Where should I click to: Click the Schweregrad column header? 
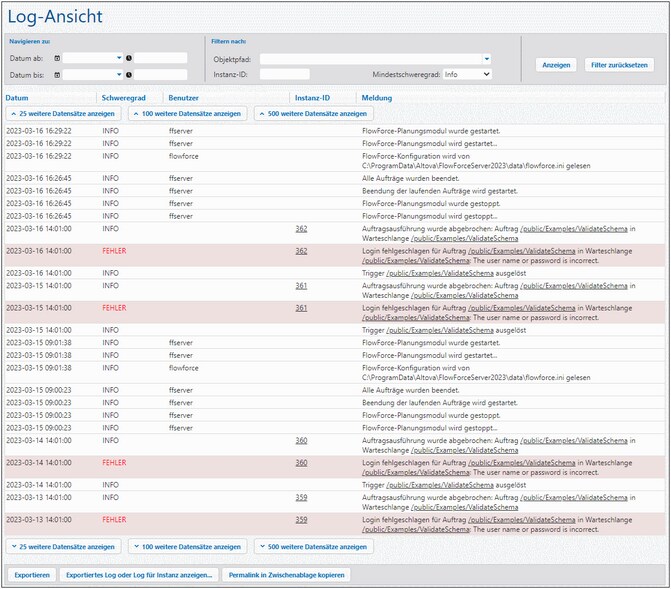(x=124, y=98)
